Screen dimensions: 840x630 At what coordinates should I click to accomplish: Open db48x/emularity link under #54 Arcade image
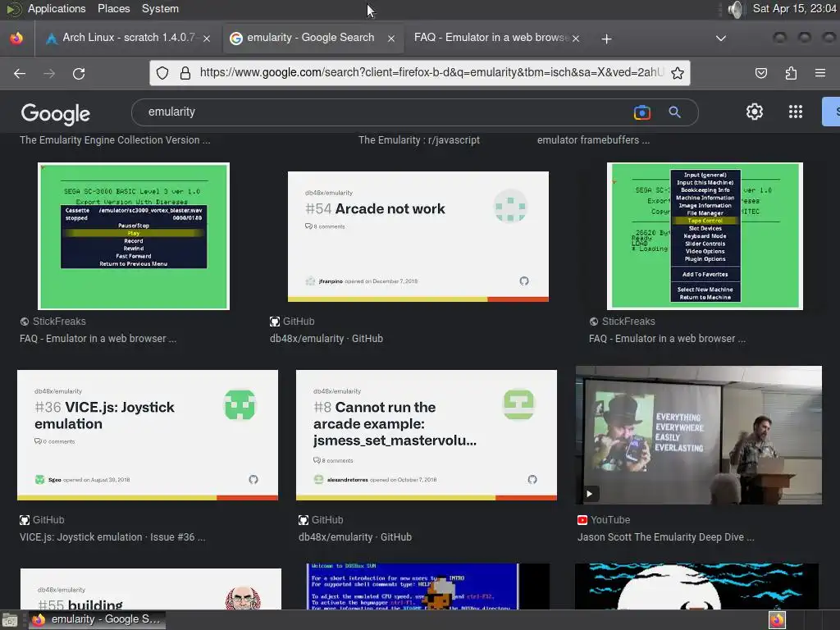coord(326,339)
